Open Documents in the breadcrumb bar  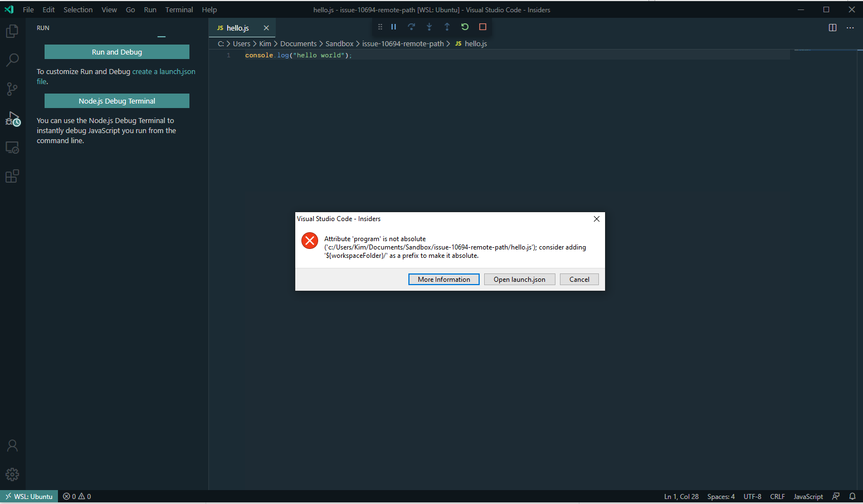point(299,43)
